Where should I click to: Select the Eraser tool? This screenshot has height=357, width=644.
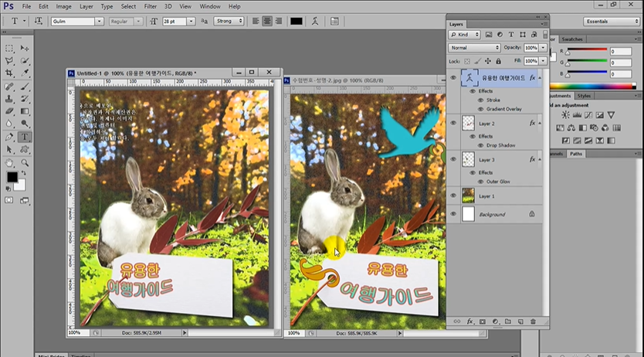[x=9, y=111]
